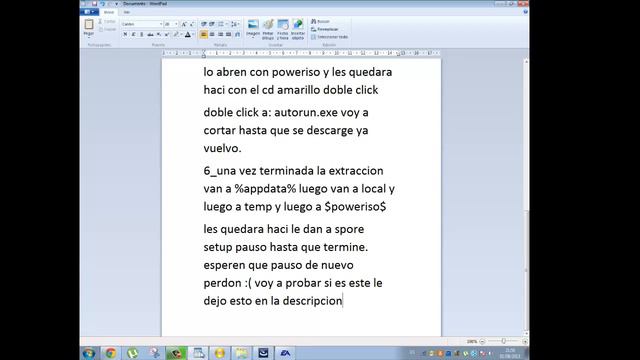Click the zoom out minus button
This screenshot has height=360, width=640.
coord(482,341)
